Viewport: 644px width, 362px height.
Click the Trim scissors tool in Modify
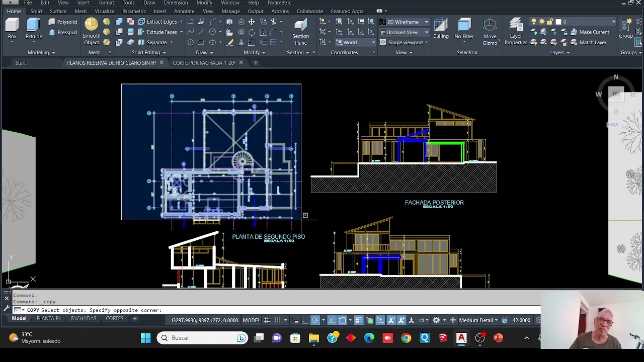click(x=274, y=22)
